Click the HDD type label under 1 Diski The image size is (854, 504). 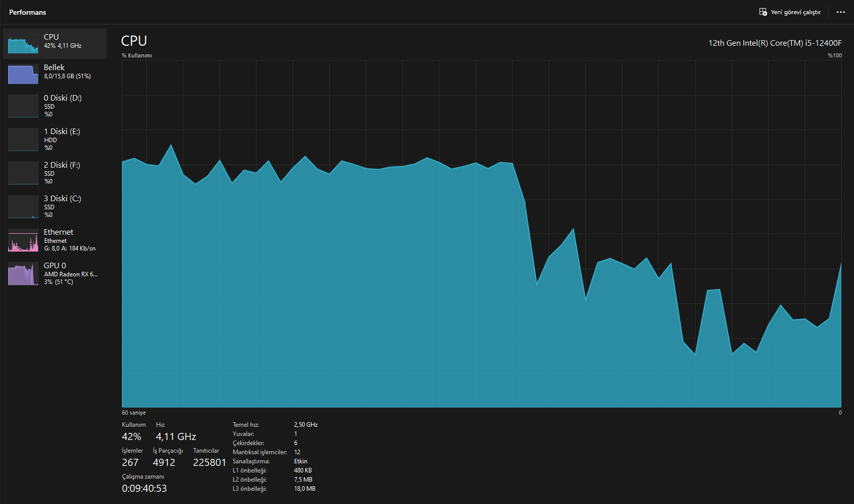click(x=50, y=140)
